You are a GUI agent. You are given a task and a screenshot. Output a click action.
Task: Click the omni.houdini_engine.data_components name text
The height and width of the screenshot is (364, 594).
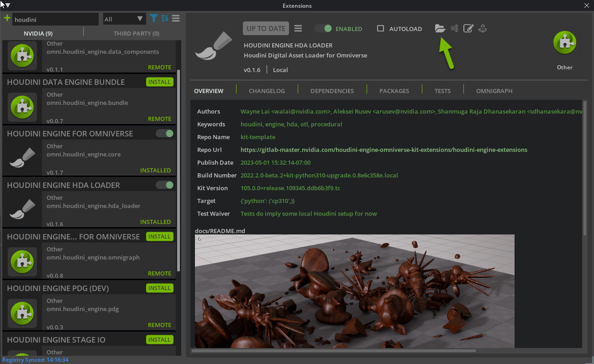click(103, 52)
